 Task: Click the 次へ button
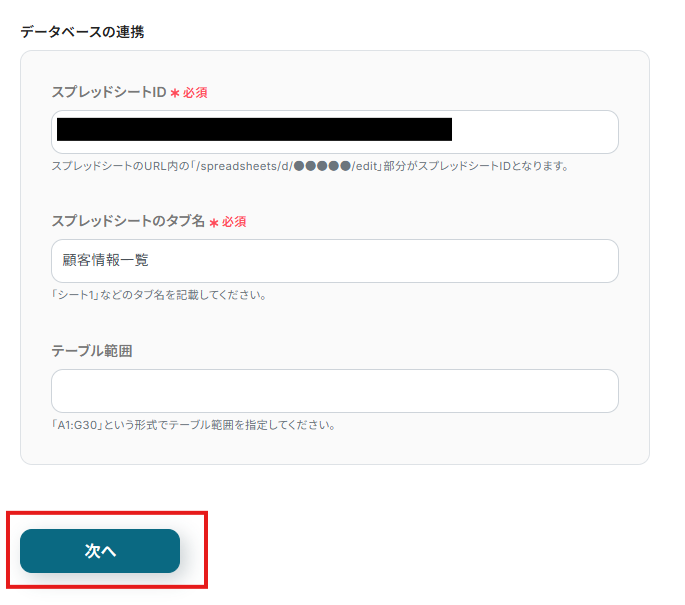pos(100,551)
